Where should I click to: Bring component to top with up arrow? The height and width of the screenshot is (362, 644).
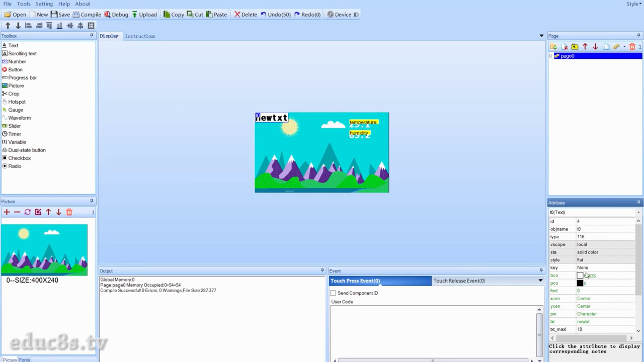8,25
